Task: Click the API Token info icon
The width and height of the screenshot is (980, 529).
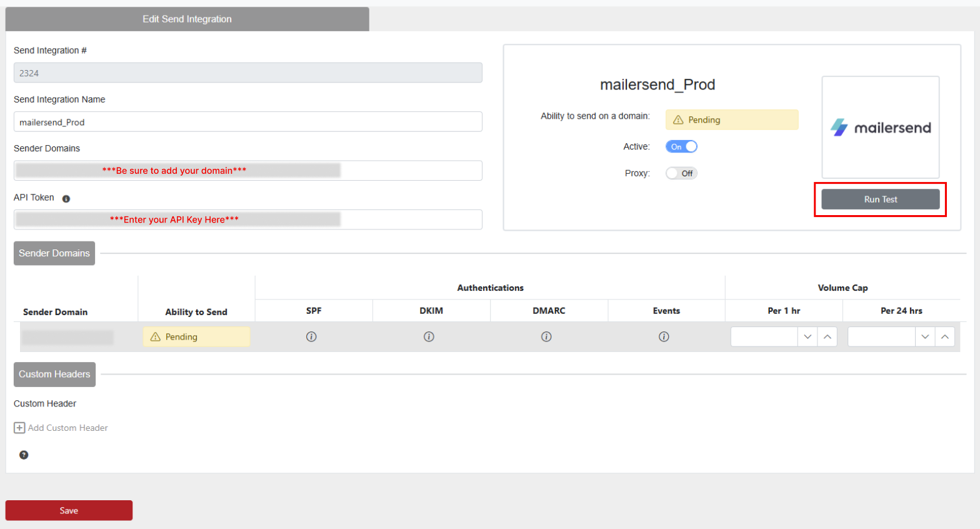Action: [x=66, y=199]
